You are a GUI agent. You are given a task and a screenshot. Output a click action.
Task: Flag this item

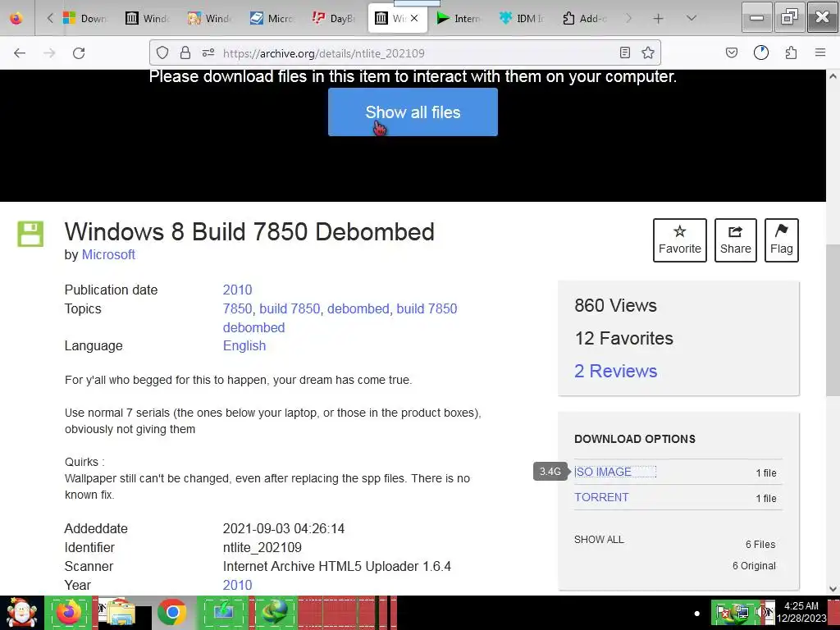pos(782,240)
